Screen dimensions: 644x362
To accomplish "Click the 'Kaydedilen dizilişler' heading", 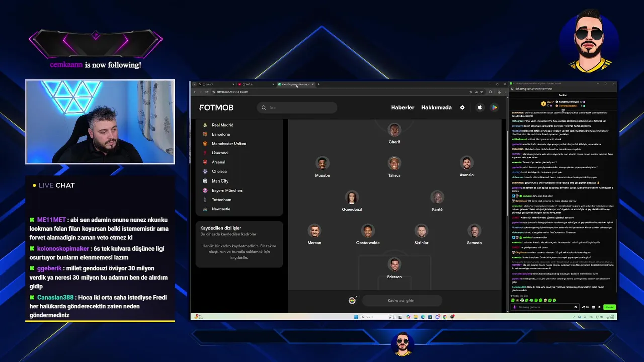I will coord(221,228).
